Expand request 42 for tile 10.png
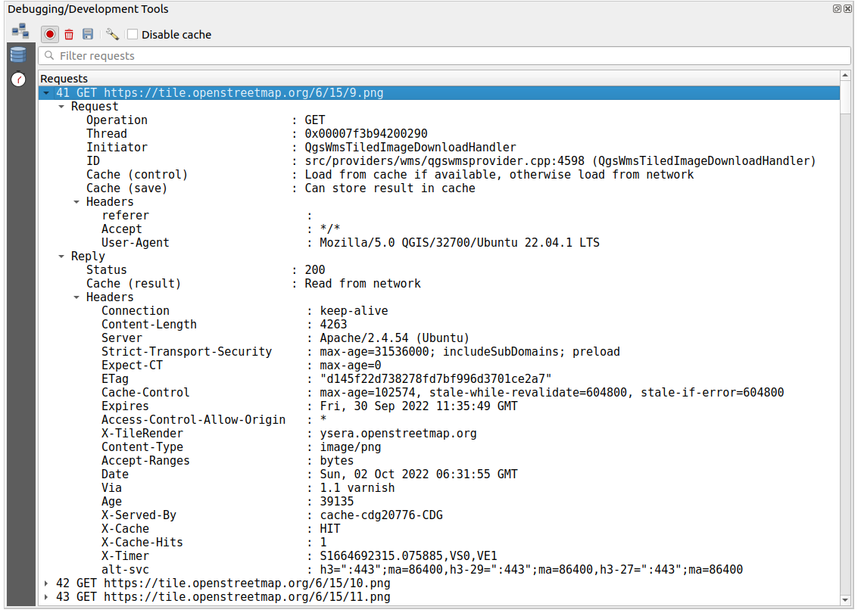This screenshot has height=616, width=858. (45, 583)
